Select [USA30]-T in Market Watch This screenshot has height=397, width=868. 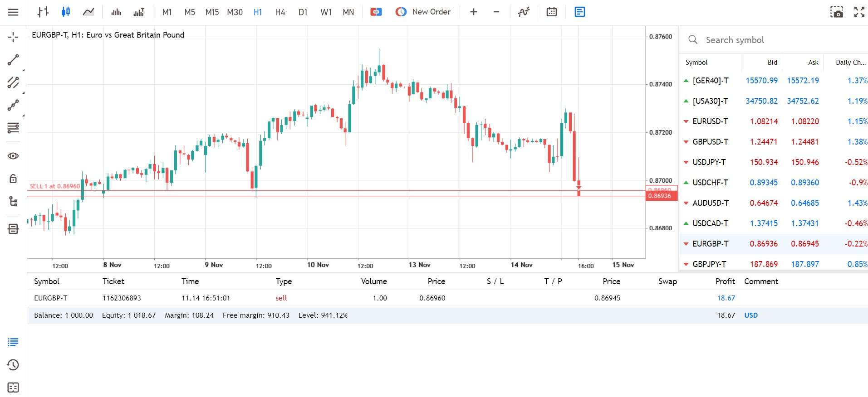coord(710,101)
